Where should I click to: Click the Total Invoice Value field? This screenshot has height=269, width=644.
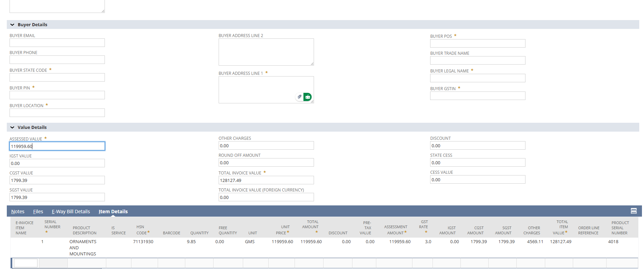[266, 180]
